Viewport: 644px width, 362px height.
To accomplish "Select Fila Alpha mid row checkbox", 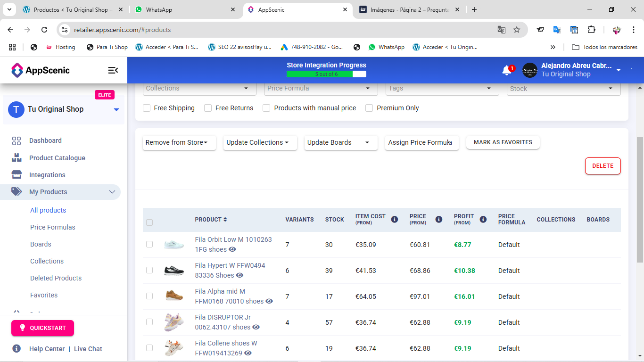I will (x=149, y=296).
